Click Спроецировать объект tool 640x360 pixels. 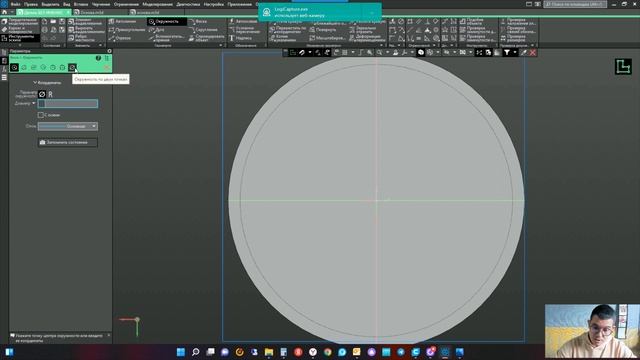[x=207, y=38]
